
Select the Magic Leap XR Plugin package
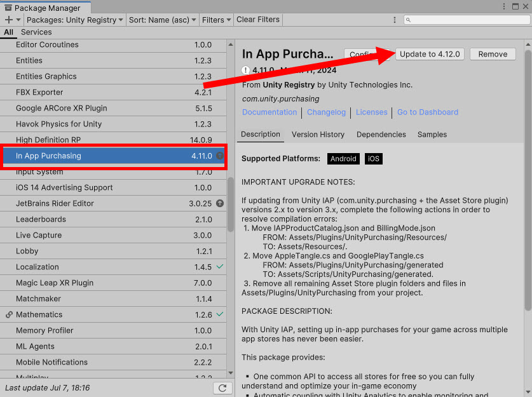pos(113,283)
